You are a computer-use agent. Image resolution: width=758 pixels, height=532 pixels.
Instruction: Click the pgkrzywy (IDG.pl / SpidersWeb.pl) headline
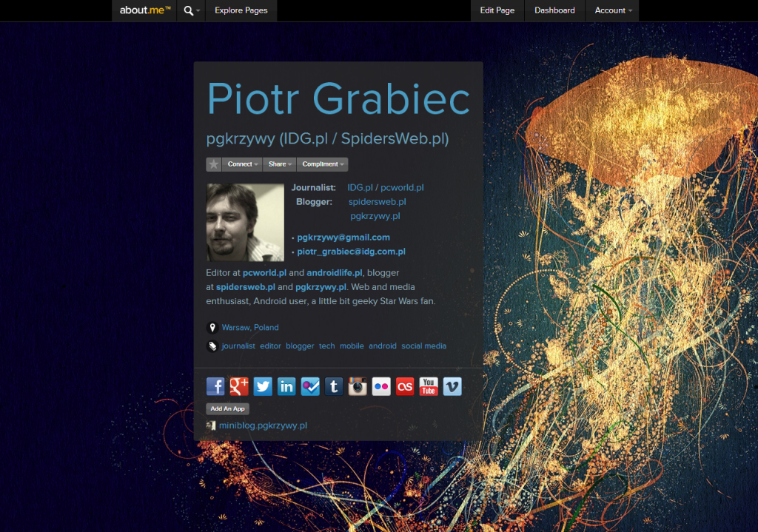pyautogui.click(x=328, y=139)
